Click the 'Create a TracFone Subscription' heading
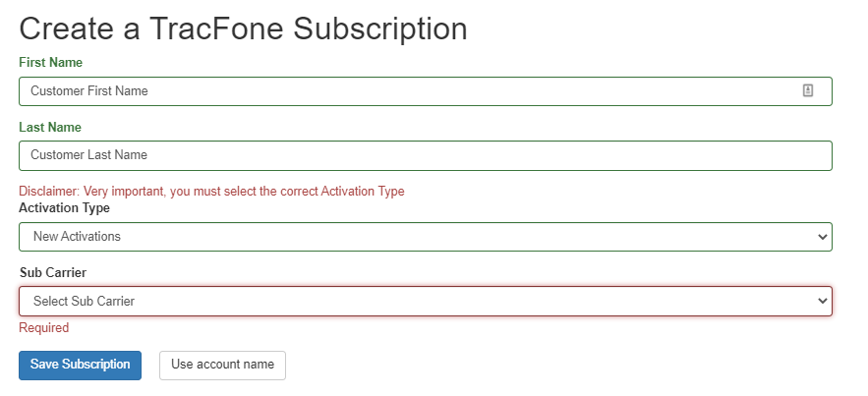868x396 pixels. point(243,28)
